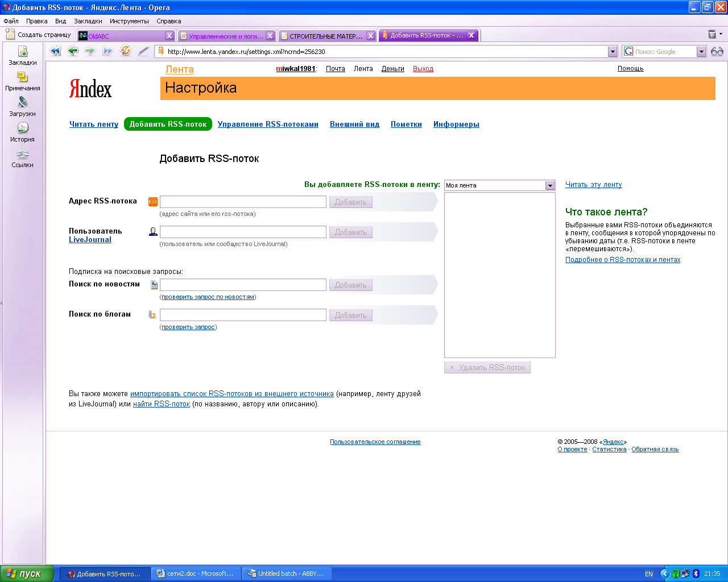Go forward with the Forward arrow
Viewport: 728px width, 582px height.
[x=90, y=51]
